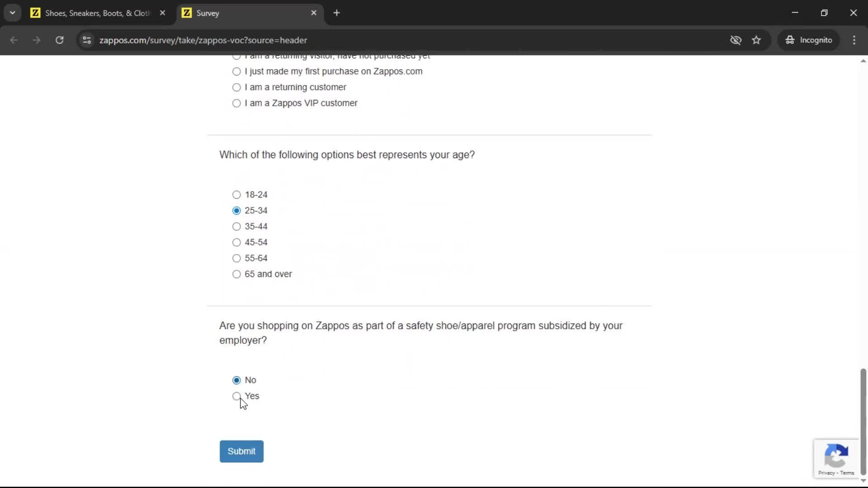868x488 pixels.
Task: Select 'I am a returning customer' option
Action: click(236, 87)
